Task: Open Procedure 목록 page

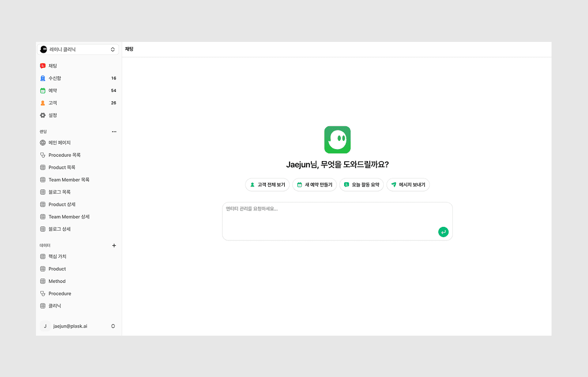Action: (78, 155)
